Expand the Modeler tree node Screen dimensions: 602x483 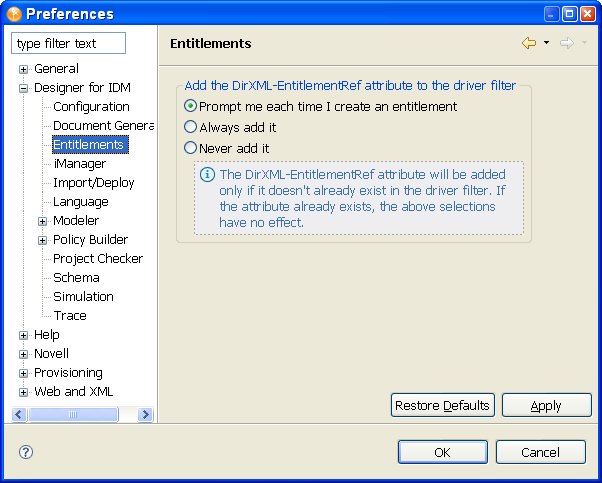[x=42, y=221]
